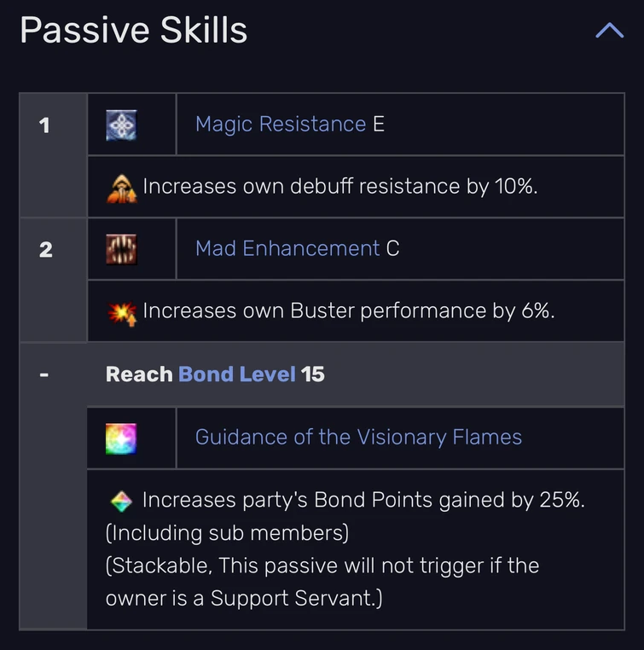Click the Buster performance description text
644x650 pixels.
click(349, 311)
